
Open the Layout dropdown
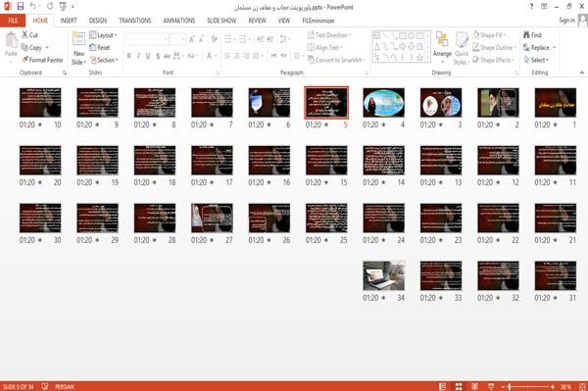point(104,35)
